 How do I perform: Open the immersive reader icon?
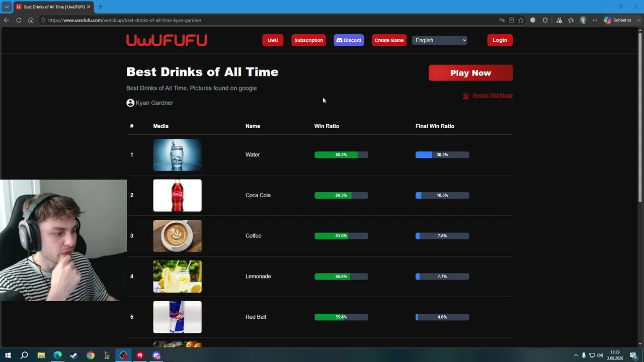pyautogui.click(x=511, y=20)
